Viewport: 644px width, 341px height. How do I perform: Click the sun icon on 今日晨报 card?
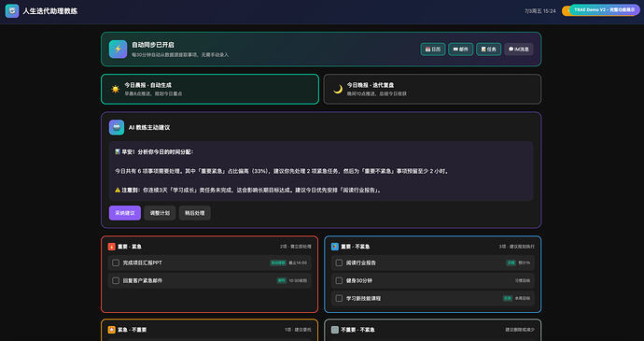click(116, 89)
